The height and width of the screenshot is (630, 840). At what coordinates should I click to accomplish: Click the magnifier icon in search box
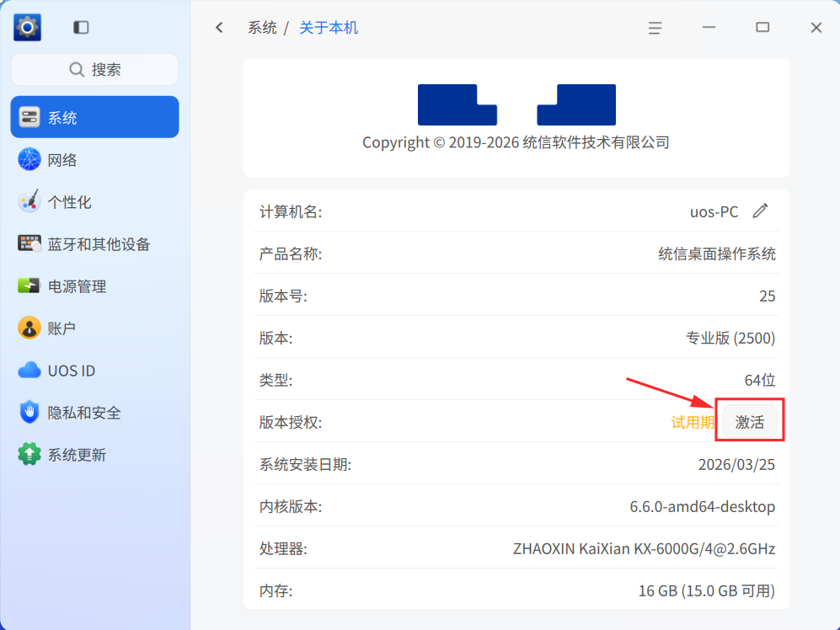pos(77,70)
